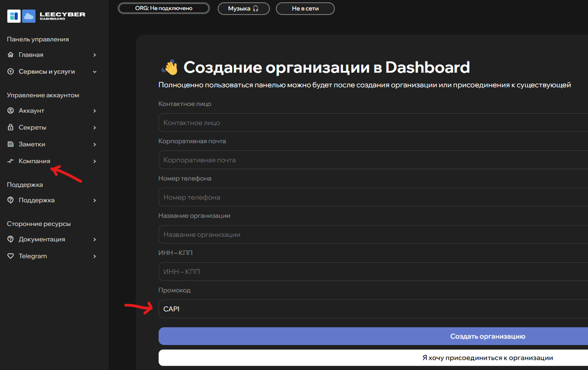The width and height of the screenshot is (588, 370).
Task: Select the home icon next to Главная
Action: pyautogui.click(x=10, y=54)
